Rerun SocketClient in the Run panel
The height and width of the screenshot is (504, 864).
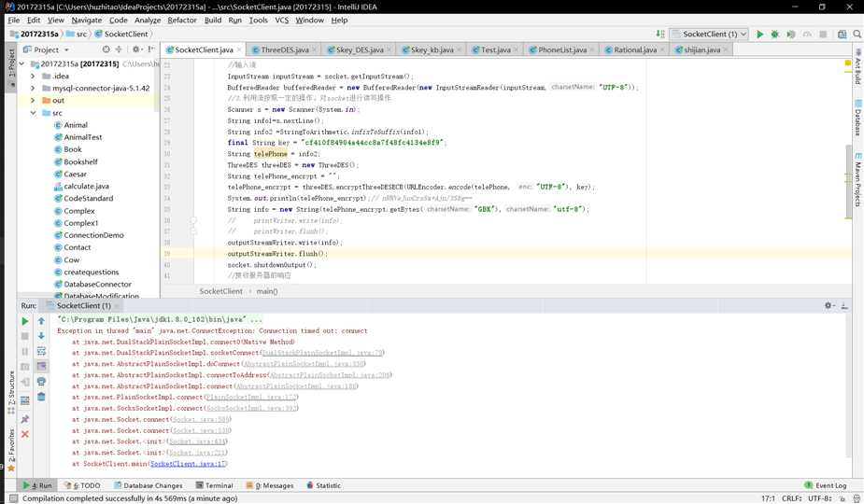tap(25, 321)
